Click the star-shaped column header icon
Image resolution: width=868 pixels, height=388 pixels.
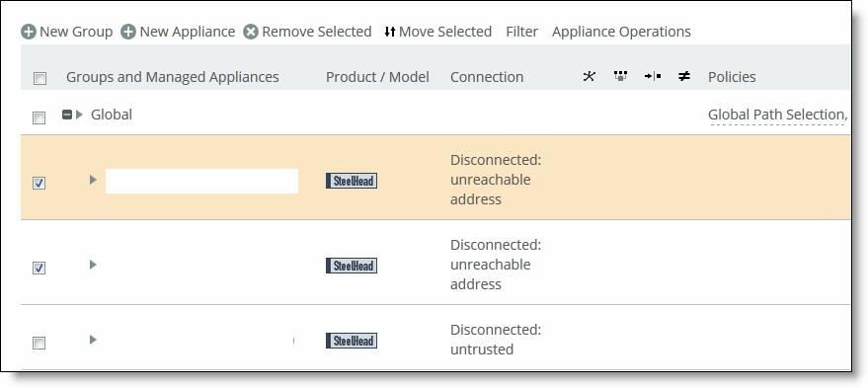click(589, 76)
